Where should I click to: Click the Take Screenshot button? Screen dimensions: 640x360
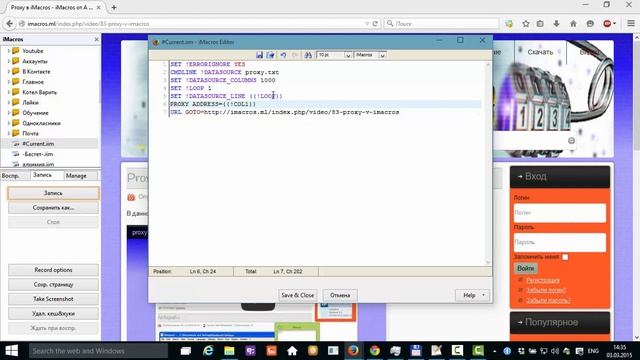(x=53, y=299)
